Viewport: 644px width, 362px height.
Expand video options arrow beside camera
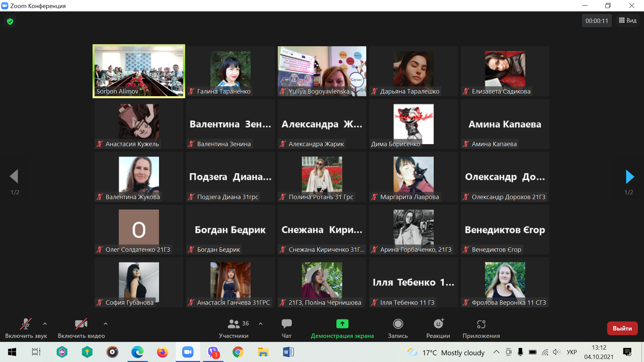pos(106,324)
